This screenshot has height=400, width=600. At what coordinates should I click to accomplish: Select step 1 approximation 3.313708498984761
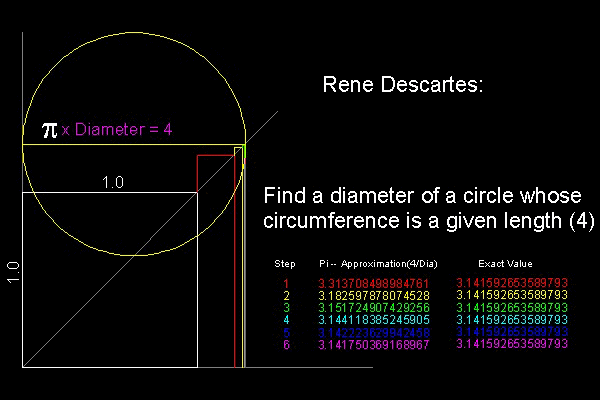click(x=373, y=284)
